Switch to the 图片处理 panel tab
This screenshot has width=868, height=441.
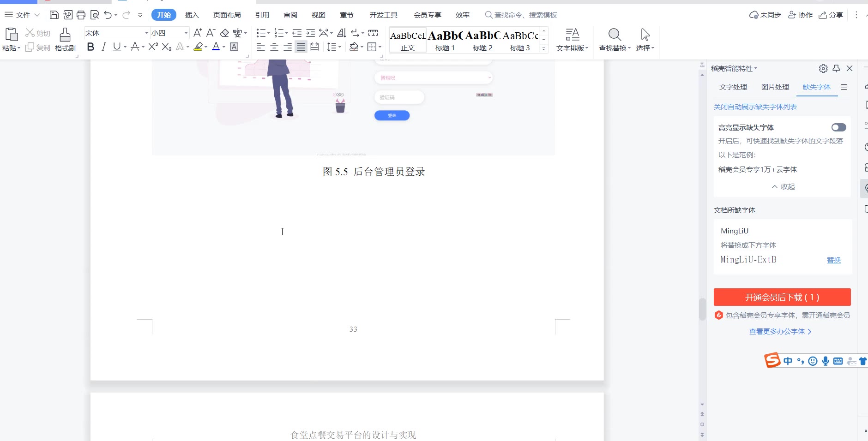(x=775, y=87)
